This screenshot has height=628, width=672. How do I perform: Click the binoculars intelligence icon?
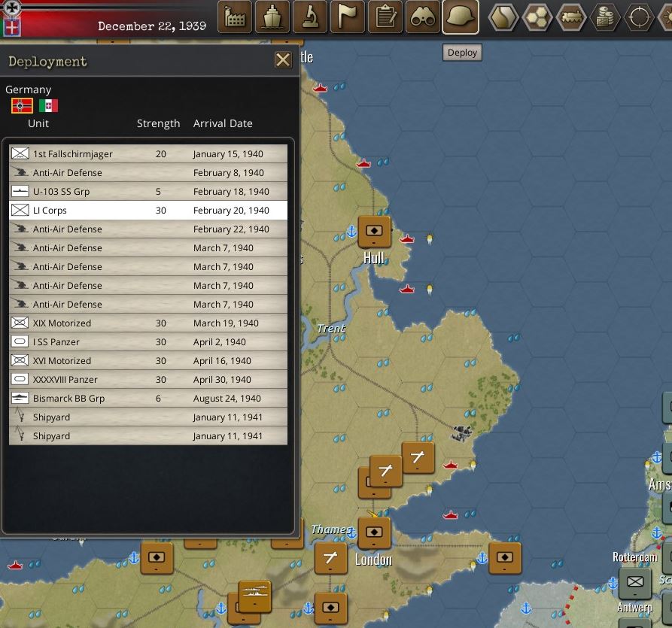423,17
